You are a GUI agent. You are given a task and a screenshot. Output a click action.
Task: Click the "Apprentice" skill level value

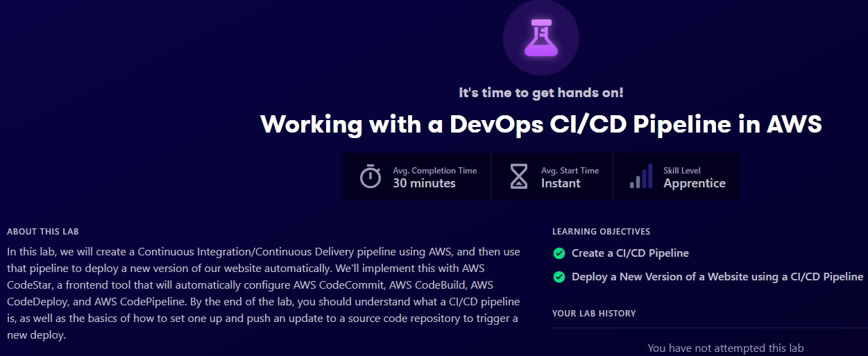click(695, 183)
